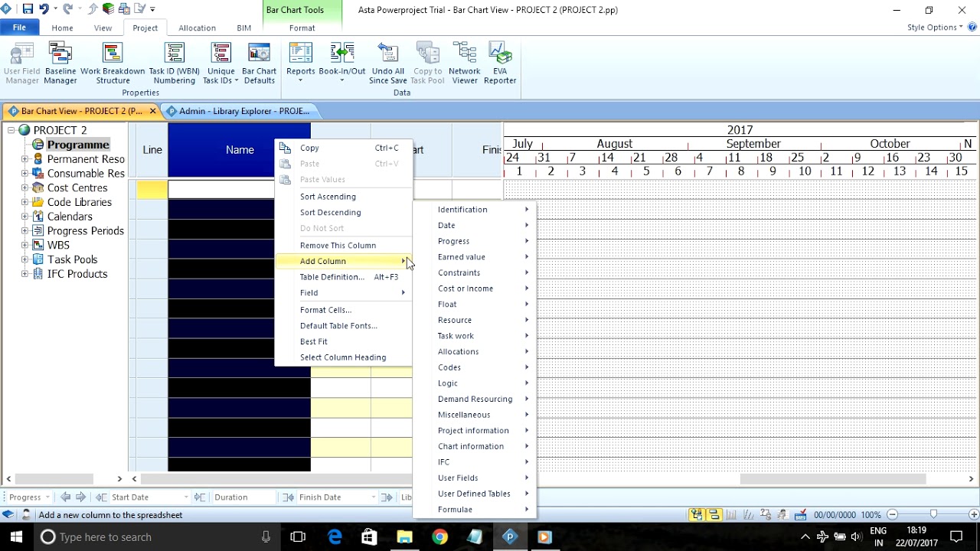Expand the Permanent Resources tree node
Screen dimensions: 980x551
coord(24,159)
